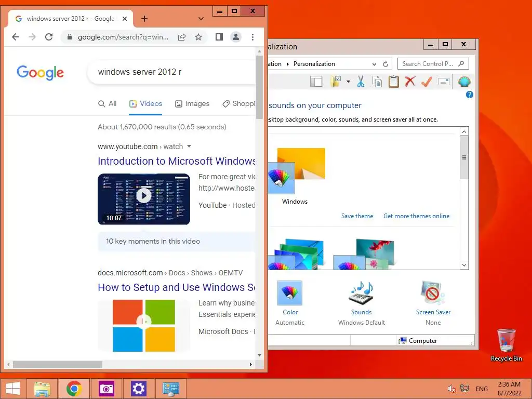
Task: Open Chrome profile avatar
Action: [x=236, y=37]
